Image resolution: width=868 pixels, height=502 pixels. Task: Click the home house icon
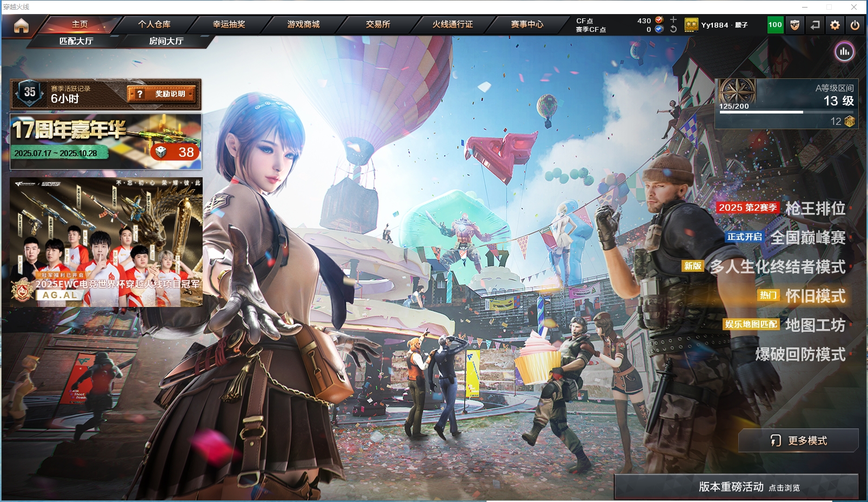21,25
